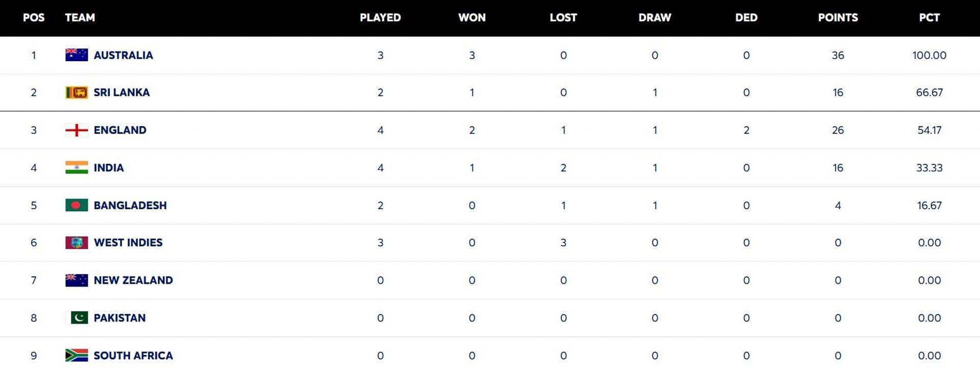
Task: Select the WON column header
Action: (472, 17)
